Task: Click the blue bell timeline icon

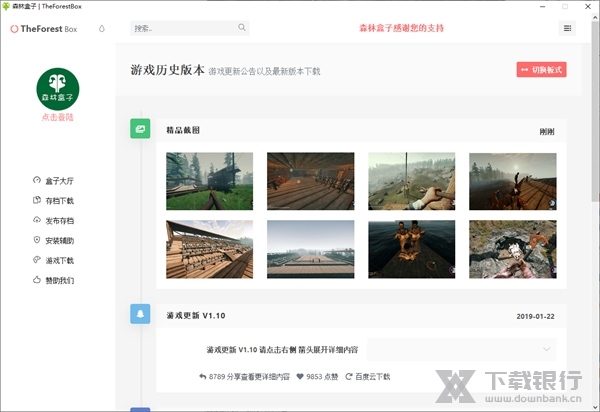Action: [140, 314]
